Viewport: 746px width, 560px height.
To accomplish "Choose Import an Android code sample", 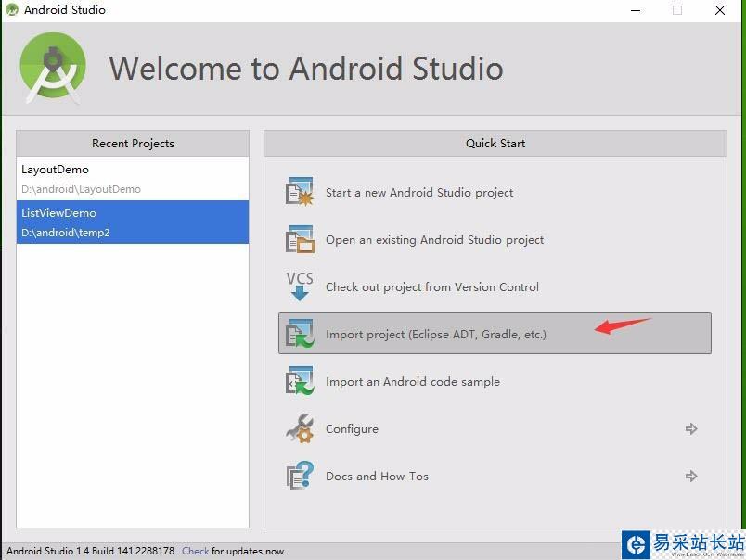I will pos(413,382).
